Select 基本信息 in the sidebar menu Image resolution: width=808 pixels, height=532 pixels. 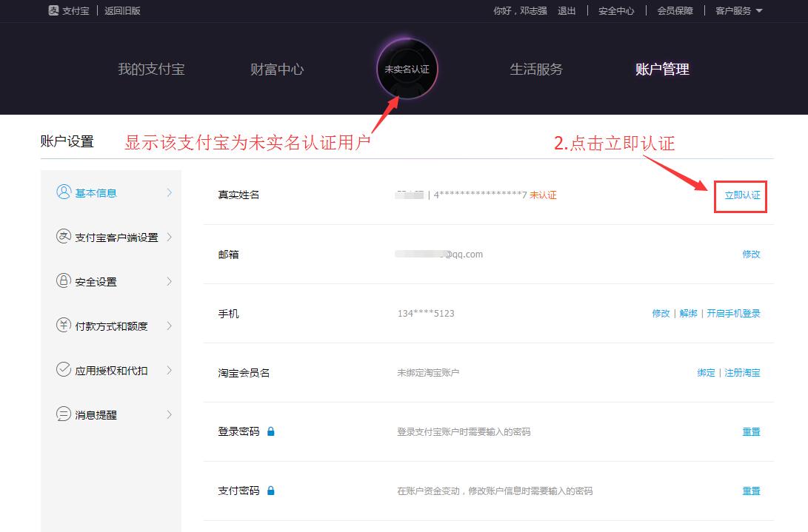pyautogui.click(x=96, y=193)
